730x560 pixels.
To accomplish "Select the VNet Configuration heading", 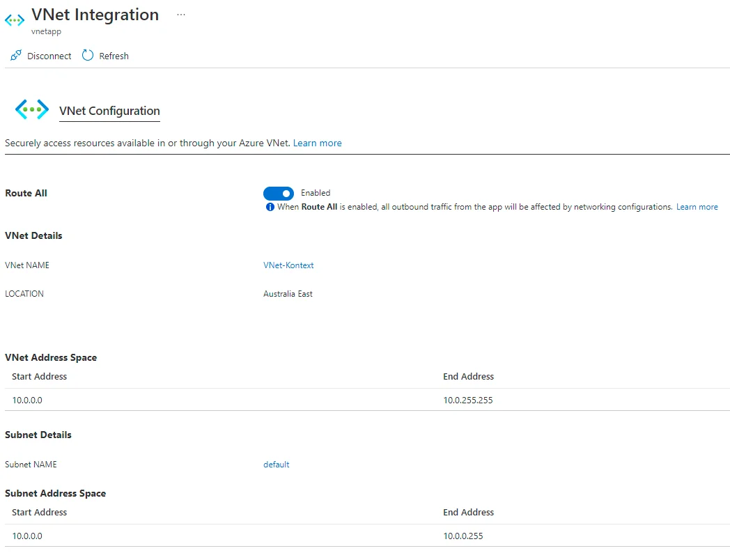I will click(x=109, y=111).
